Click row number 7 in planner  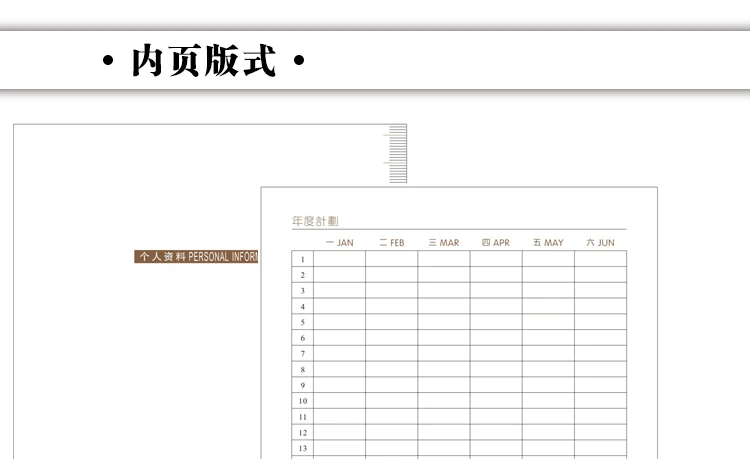302,354
